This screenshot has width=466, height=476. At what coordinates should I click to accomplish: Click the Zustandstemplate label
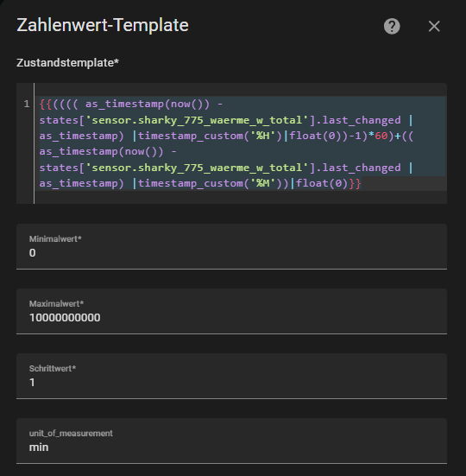tap(67, 63)
